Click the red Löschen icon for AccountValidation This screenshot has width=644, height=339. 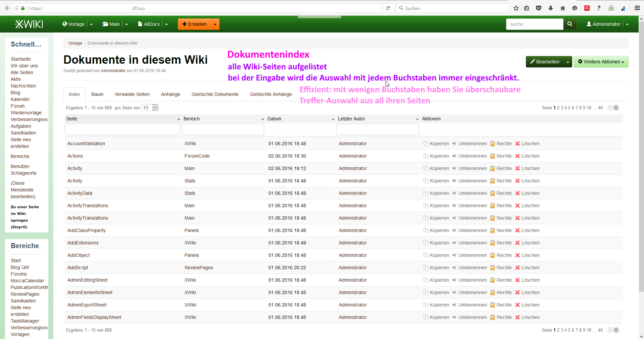517,144
